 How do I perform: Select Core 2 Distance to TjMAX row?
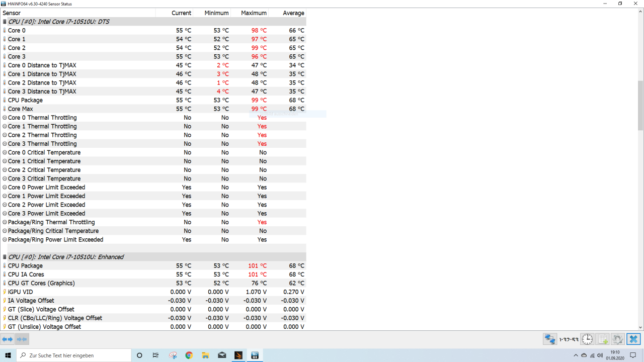[x=153, y=82]
